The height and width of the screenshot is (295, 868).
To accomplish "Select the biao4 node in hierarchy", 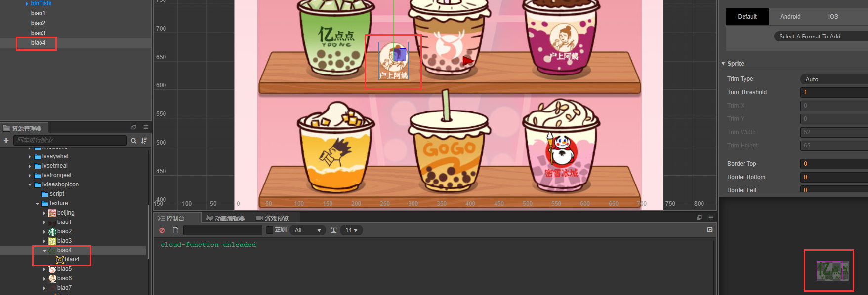I will 38,43.
